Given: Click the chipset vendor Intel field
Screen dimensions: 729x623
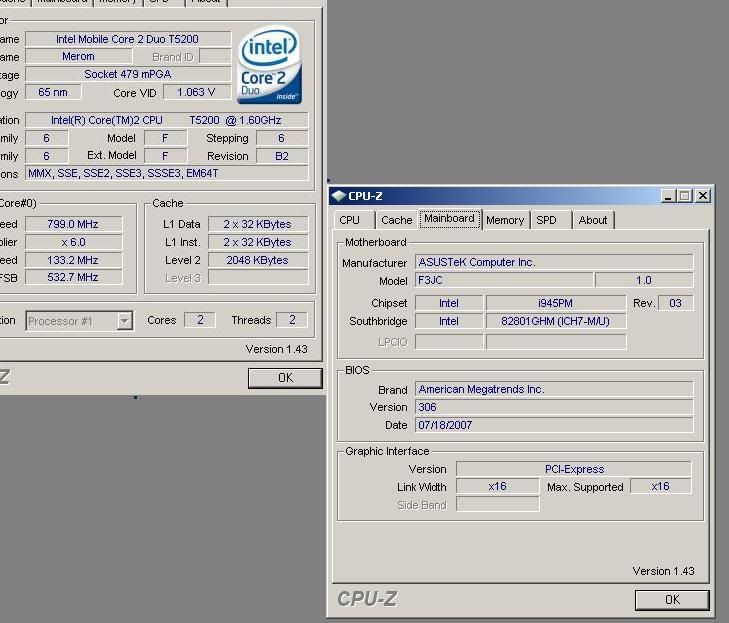Looking at the screenshot, I should 449,303.
